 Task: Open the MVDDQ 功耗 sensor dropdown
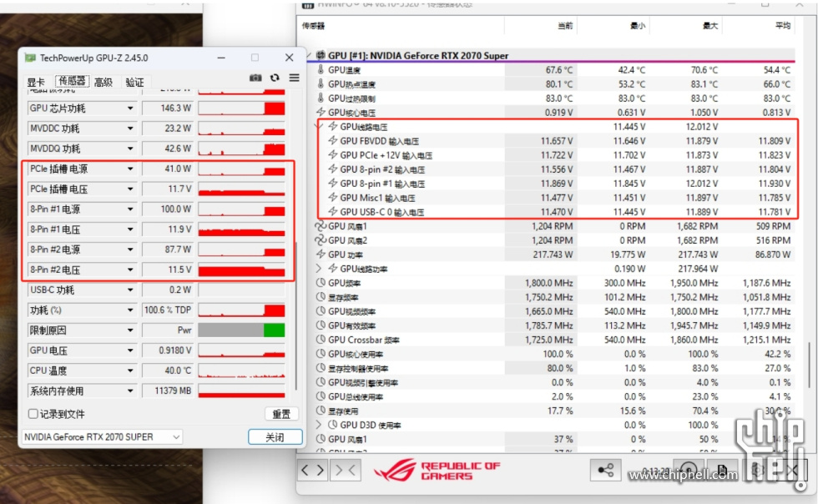130,149
